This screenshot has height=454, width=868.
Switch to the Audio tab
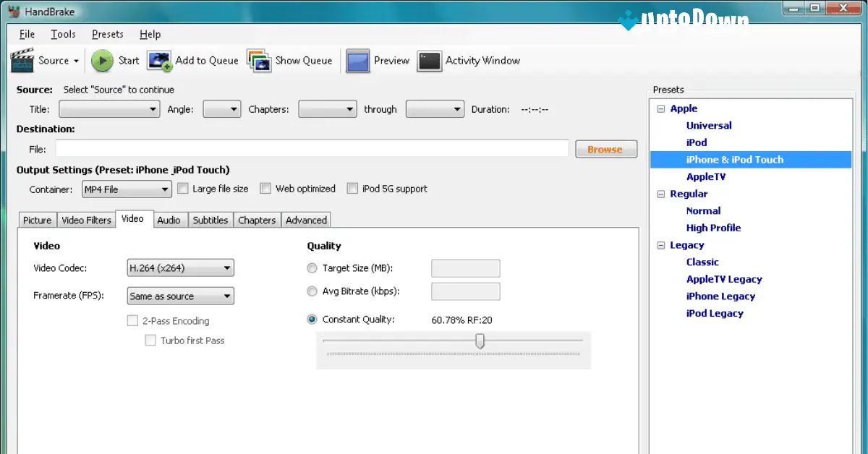[169, 220]
